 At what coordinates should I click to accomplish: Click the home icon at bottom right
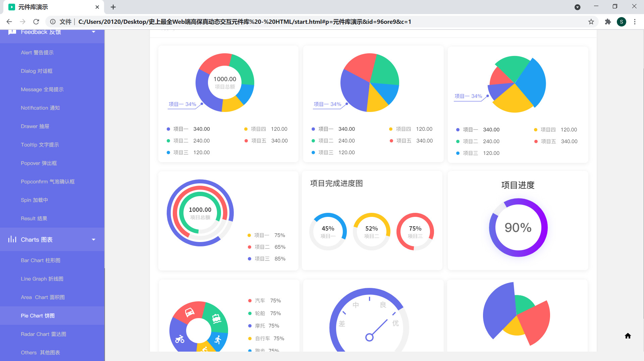point(628,336)
